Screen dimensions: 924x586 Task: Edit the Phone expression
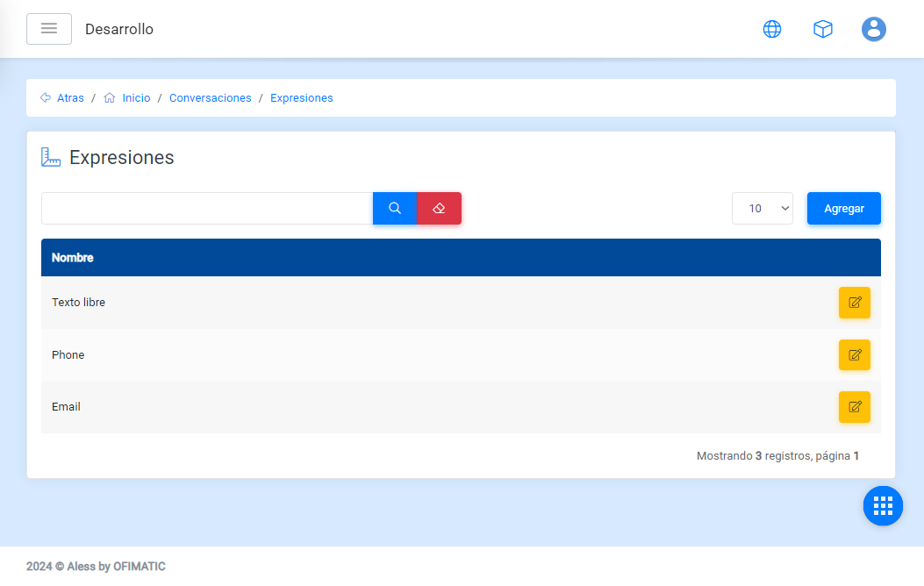tap(854, 354)
